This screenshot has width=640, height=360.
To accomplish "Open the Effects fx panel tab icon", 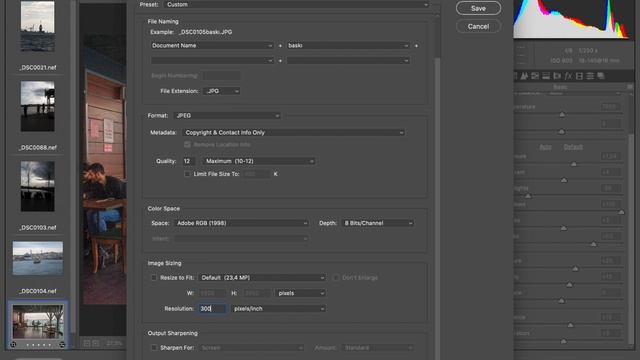I will (568, 76).
